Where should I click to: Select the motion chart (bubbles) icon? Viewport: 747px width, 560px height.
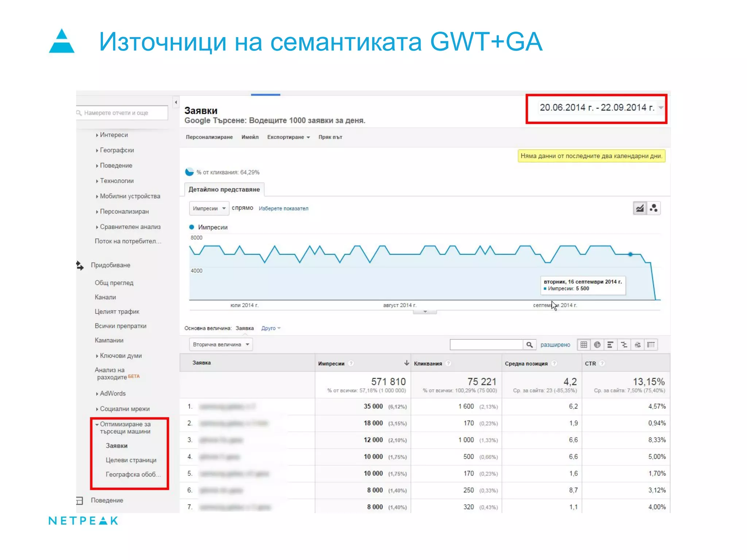pos(654,208)
